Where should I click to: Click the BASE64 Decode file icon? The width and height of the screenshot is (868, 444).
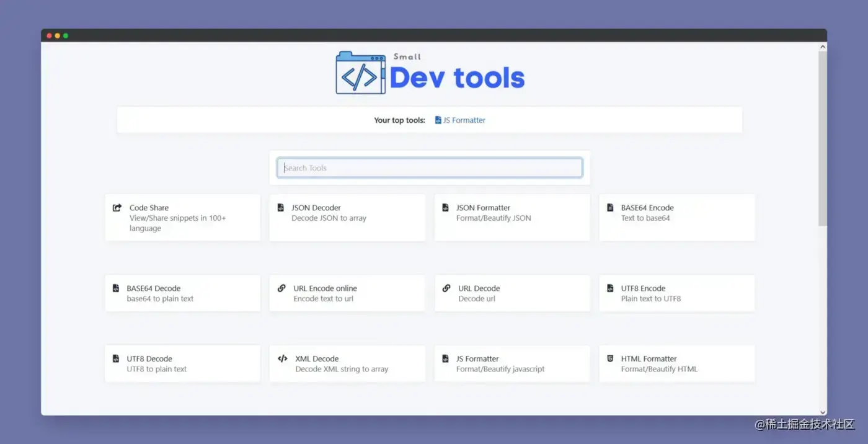tap(115, 288)
